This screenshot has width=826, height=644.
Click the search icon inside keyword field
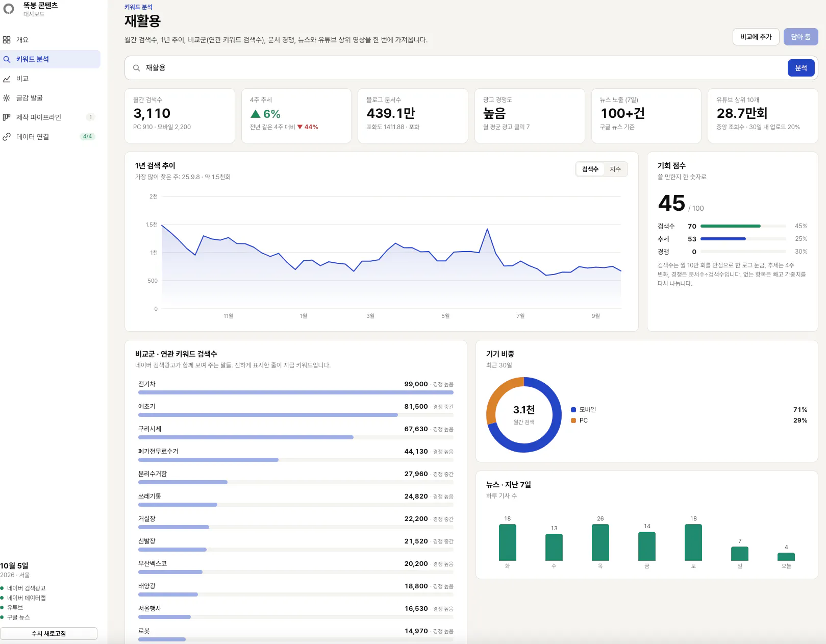(137, 68)
